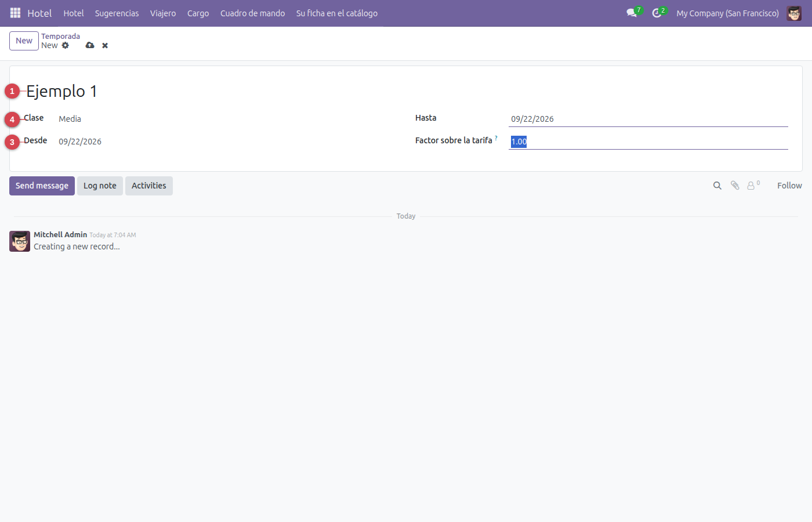Open Su ficha en el catálogo menu
The width and height of the screenshot is (812, 522).
pos(337,13)
